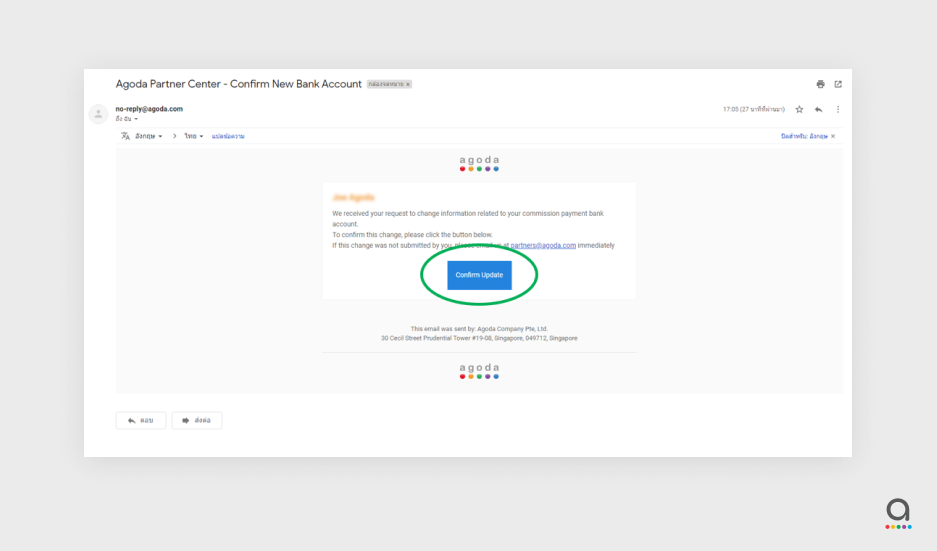Click the 30 Cecil Street address line

point(479,338)
